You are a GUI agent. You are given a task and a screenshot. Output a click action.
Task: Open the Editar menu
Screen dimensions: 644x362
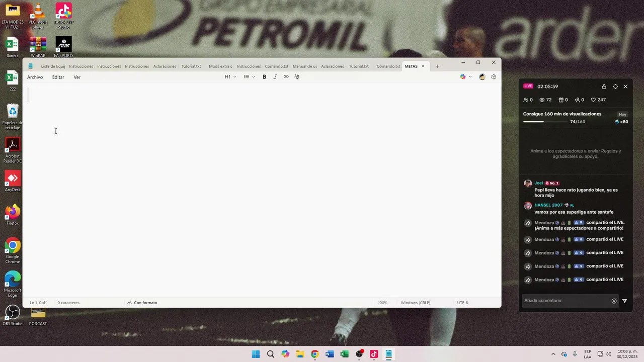coord(58,77)
